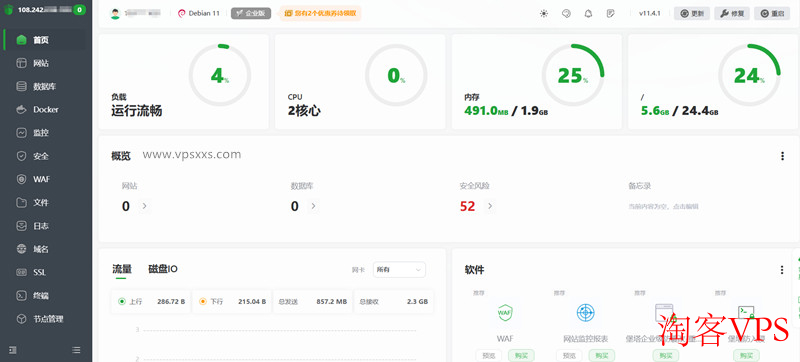The width and height of the screenshot is (800, 362).
Task: Click 购买 under WAF software
Action: coord(521,355)
